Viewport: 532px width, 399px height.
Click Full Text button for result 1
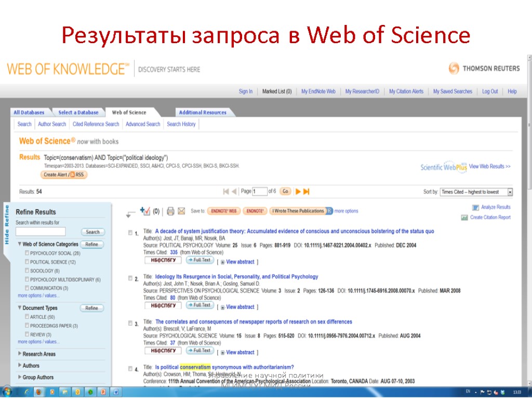(x=200, y=260)
